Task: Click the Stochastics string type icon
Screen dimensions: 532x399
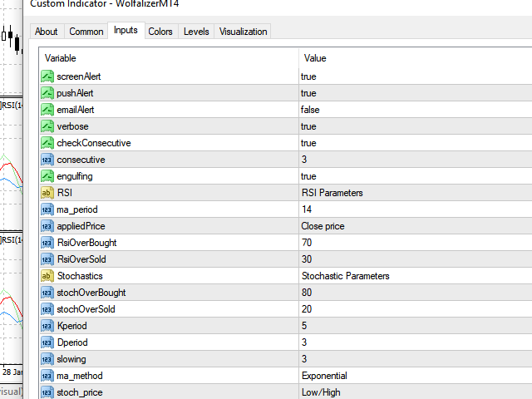Action: click(x=47, y=276)
